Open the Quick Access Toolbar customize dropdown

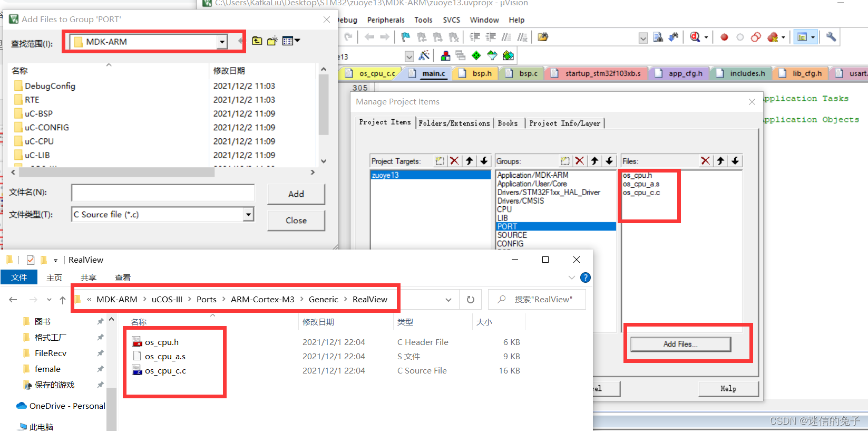(55, 260)
